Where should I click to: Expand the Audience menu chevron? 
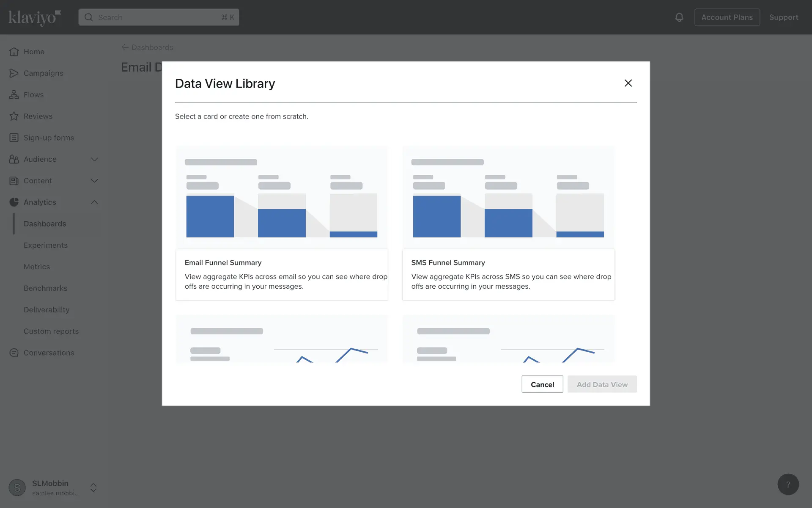94,159
